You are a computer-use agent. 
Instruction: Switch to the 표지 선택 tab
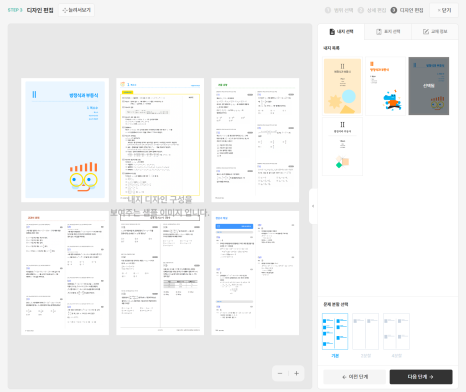coord(388,32)
